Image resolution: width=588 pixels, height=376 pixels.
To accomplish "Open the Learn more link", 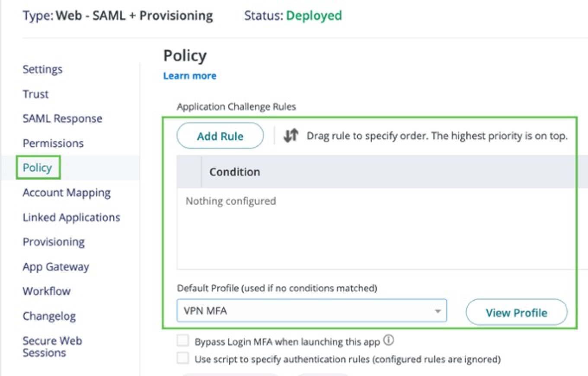I will 189,76.
